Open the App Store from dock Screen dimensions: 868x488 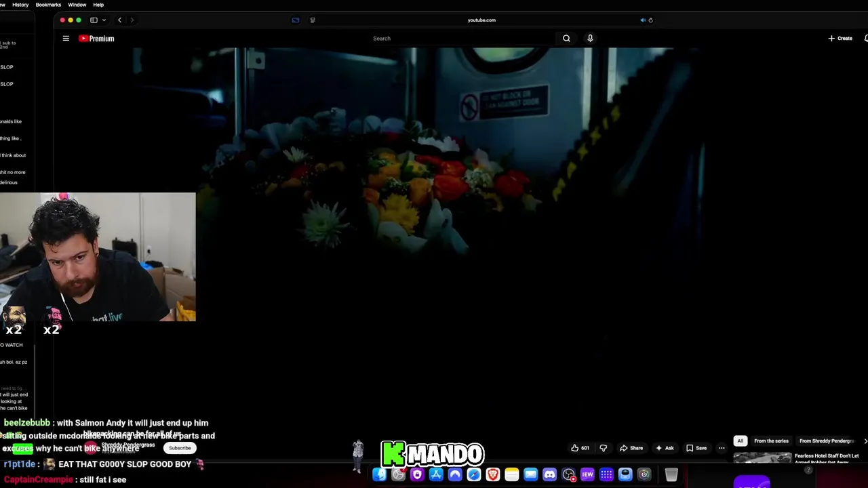(436, 474)
